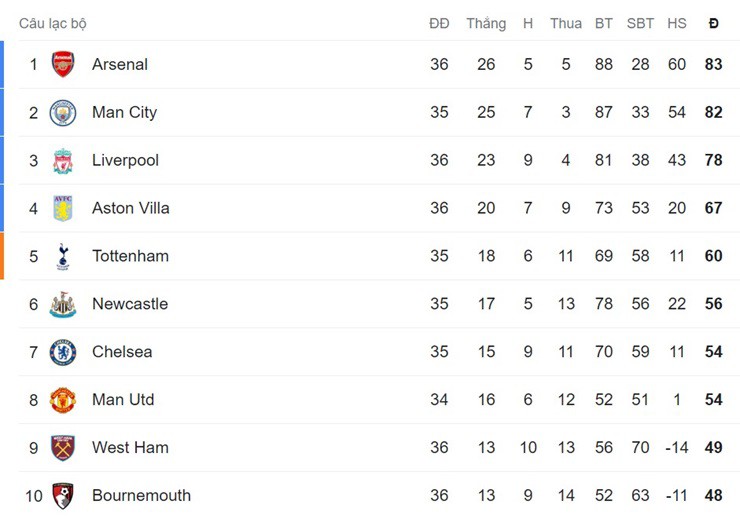Click Arsenal's 83 points value

[x=713, y=64]
